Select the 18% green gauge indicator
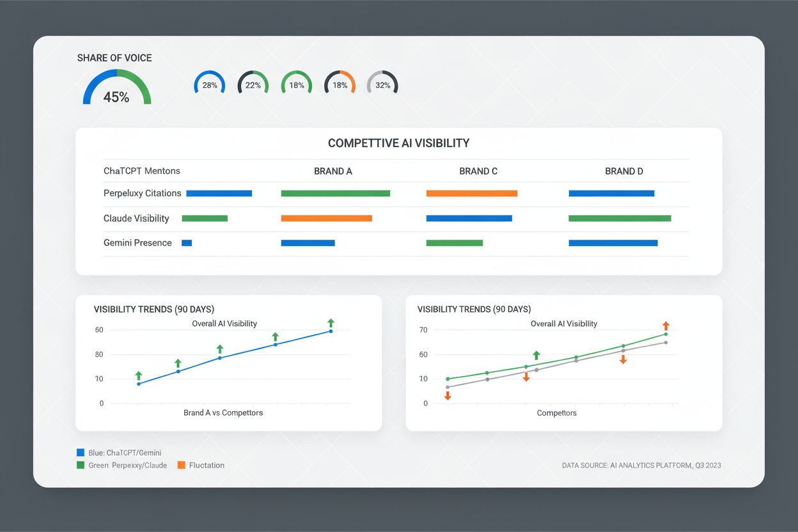The width and height of the screenshot is (798, 532). tap(296, 84)
